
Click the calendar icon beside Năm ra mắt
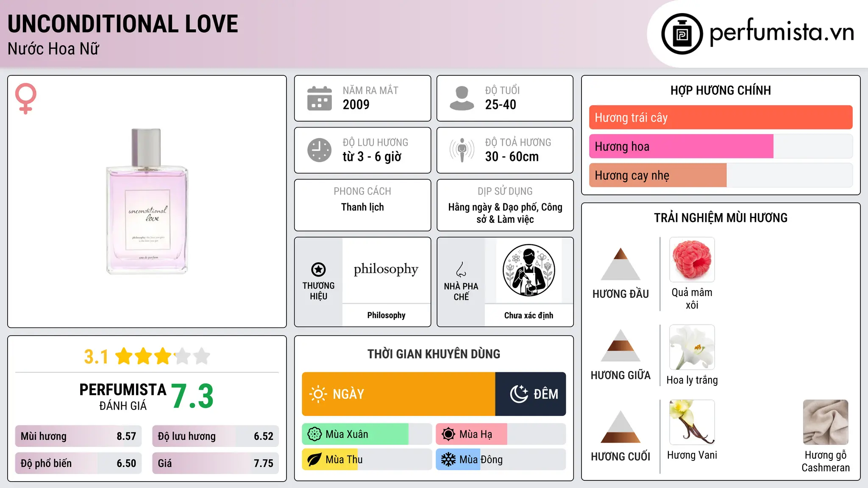point(320,98)
